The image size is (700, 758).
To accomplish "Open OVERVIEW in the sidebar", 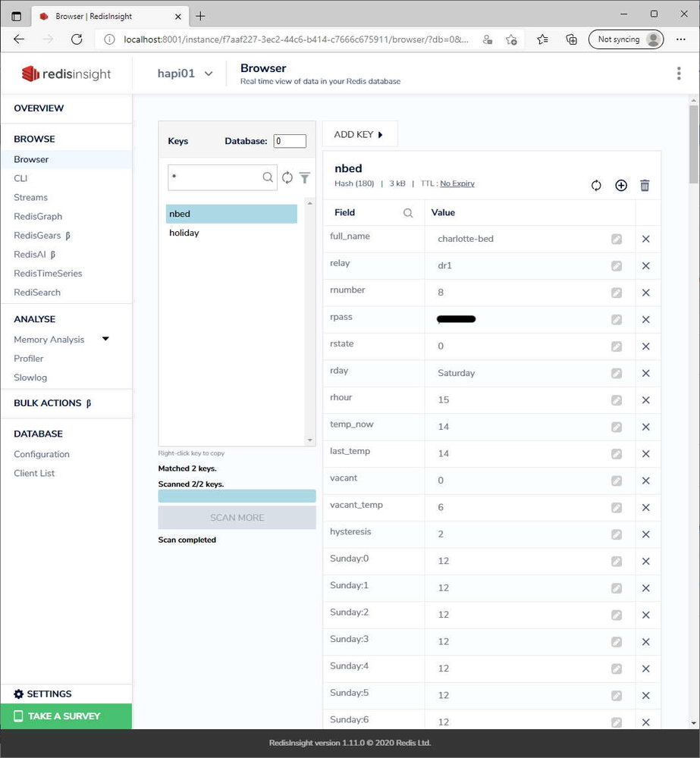I will tap(39, 108).
